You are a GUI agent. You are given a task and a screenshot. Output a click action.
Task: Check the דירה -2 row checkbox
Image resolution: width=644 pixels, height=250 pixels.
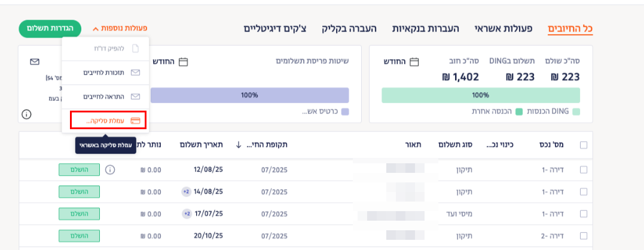point(584,236)
